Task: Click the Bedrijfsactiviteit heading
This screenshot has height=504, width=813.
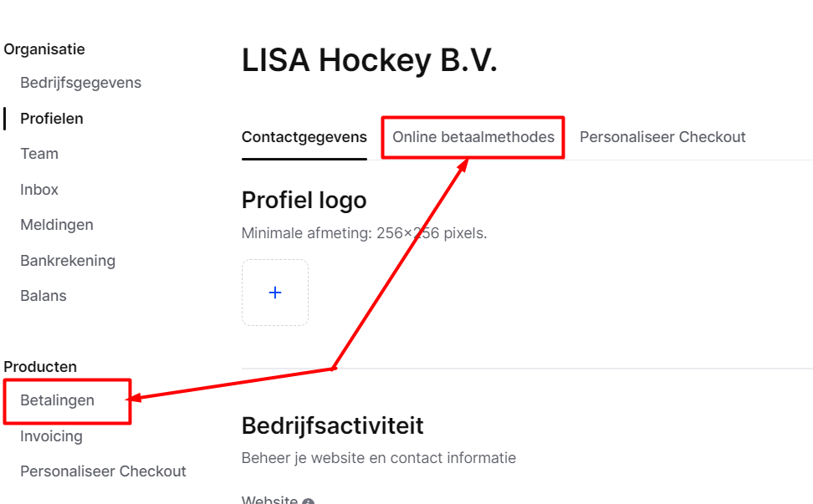Action: click(332, 426)
